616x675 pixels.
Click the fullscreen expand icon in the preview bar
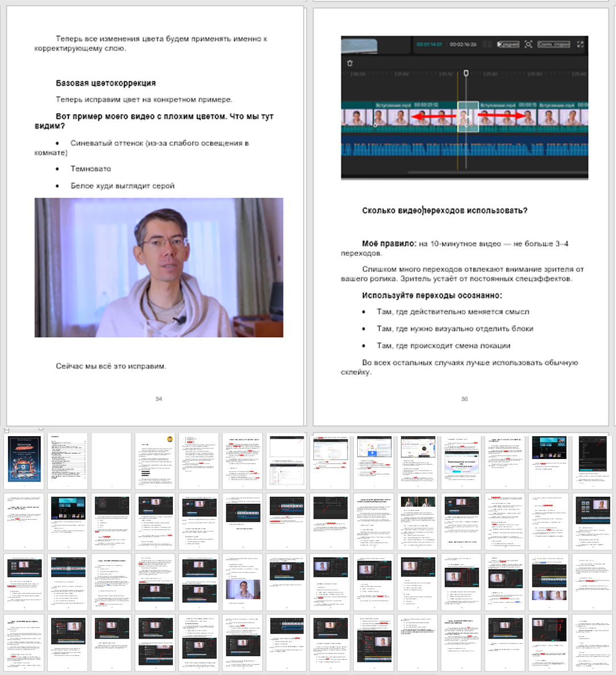580,44
